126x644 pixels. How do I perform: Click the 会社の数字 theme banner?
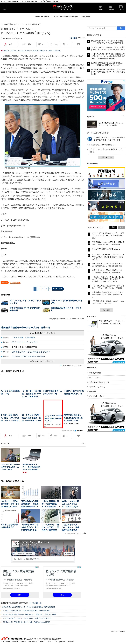(x=106, y=206)
